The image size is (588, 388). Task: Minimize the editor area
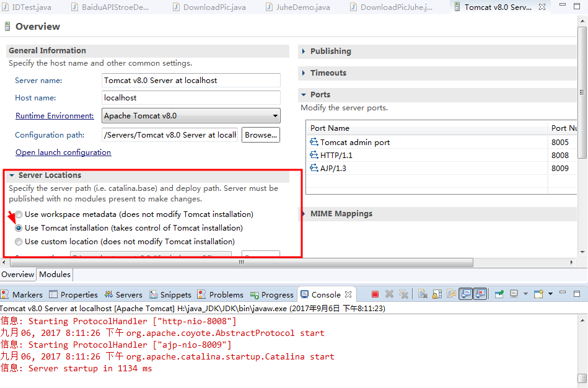(563, 5)
